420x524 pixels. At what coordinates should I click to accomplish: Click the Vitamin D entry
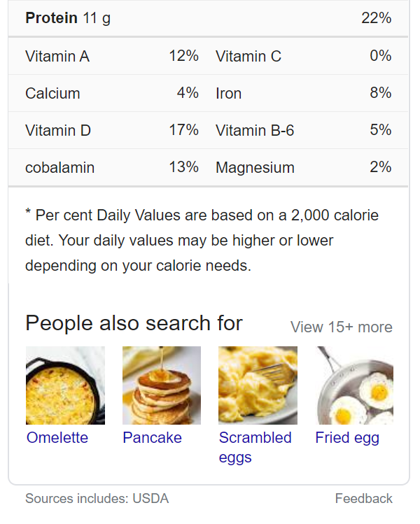[x=58, y=130]
